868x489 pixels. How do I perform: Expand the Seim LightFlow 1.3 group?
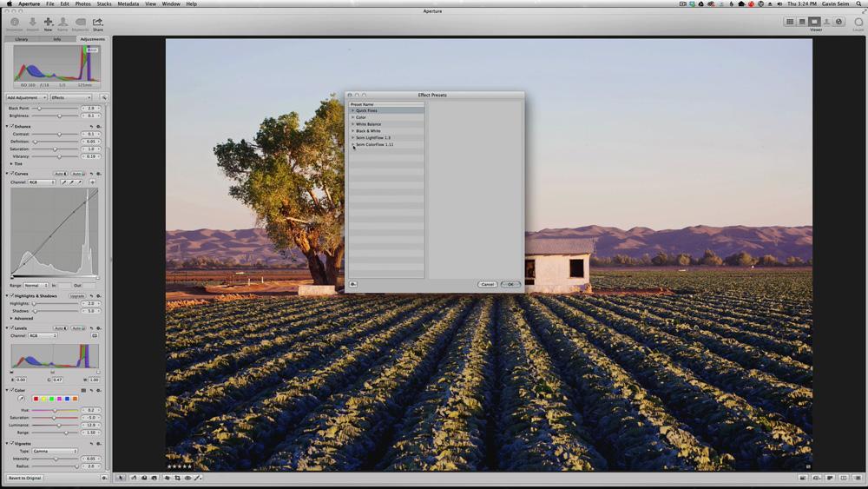tap(352, 138)
